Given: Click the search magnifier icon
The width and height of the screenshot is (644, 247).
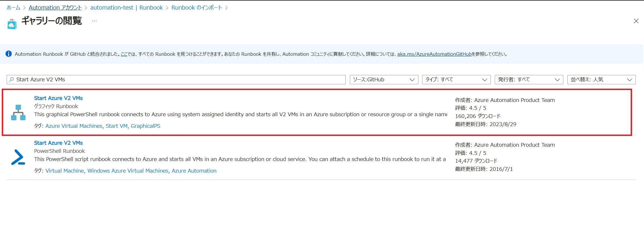Looking at the screenshot, I should click(12, 80).
